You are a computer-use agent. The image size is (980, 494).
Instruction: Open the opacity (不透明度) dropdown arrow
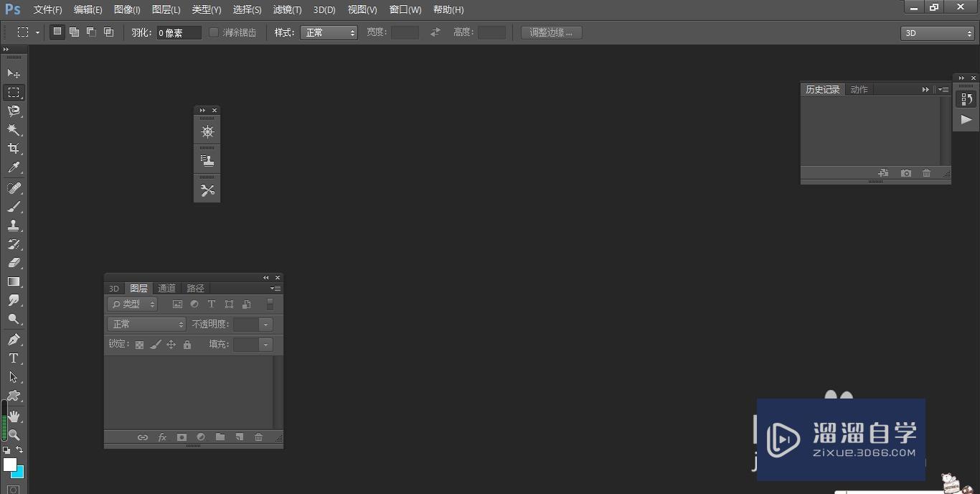(265, 325)
